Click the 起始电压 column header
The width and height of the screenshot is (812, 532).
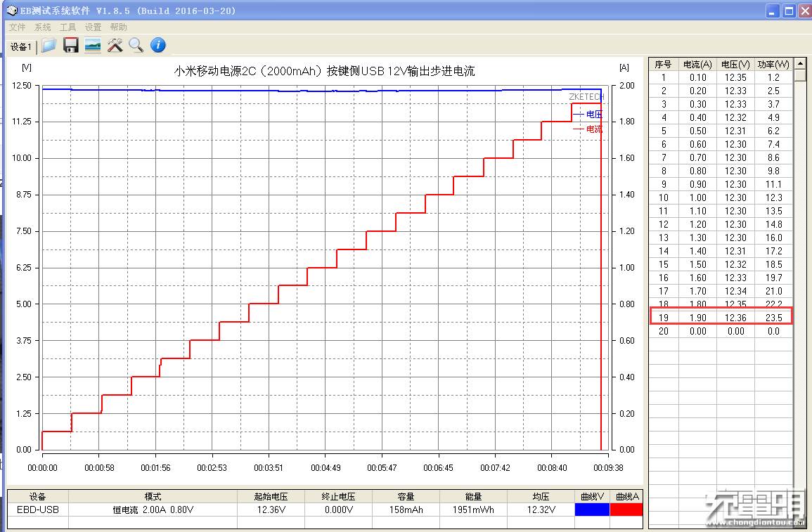click(271, 496)
